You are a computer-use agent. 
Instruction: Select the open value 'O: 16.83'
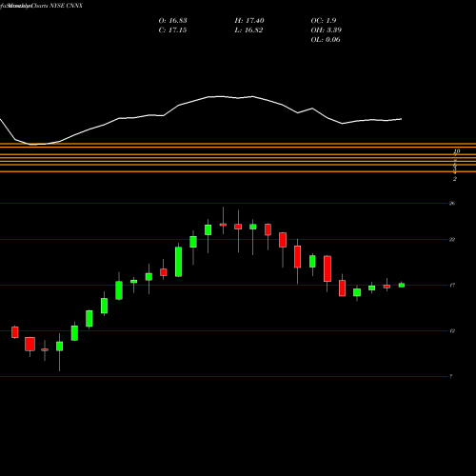point(172,21)
